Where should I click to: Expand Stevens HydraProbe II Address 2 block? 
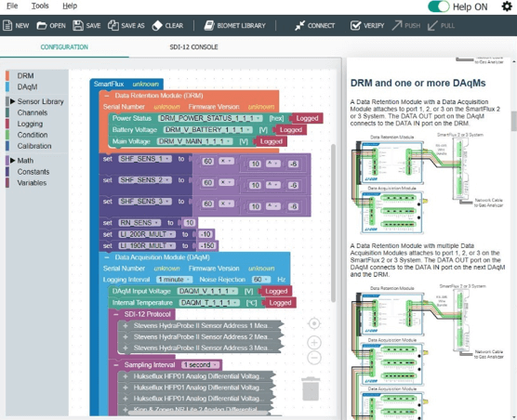tap(126, 337)
